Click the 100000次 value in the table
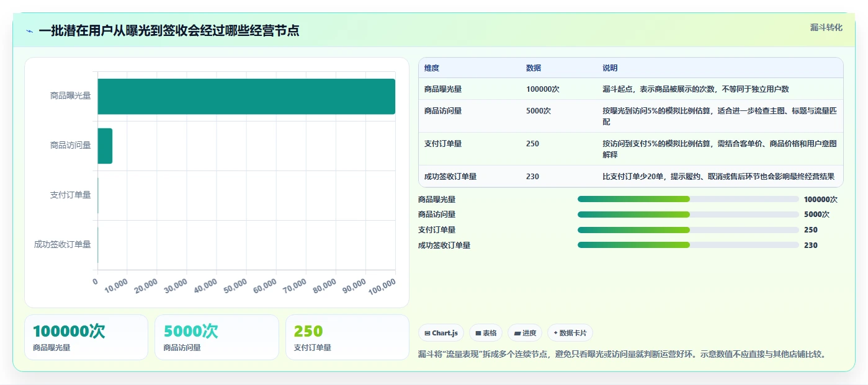Viewport: 868px width, 385px height. coord(543,89)
